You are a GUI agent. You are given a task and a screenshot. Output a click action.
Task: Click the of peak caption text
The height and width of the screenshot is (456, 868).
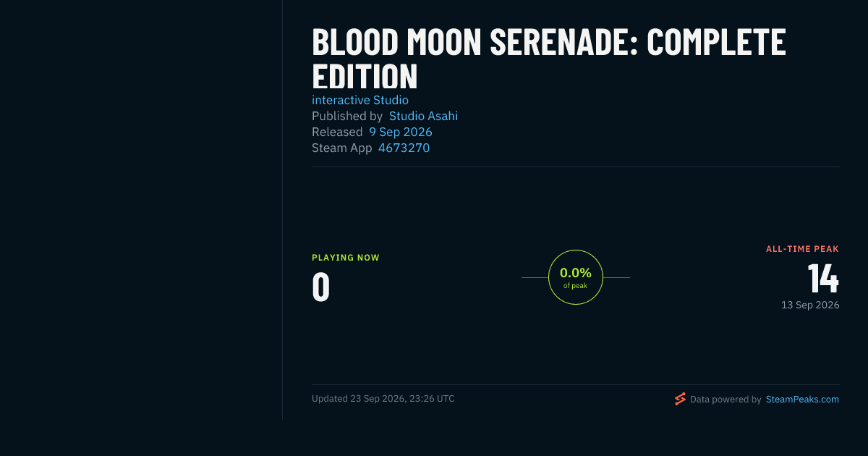(576, 286)
